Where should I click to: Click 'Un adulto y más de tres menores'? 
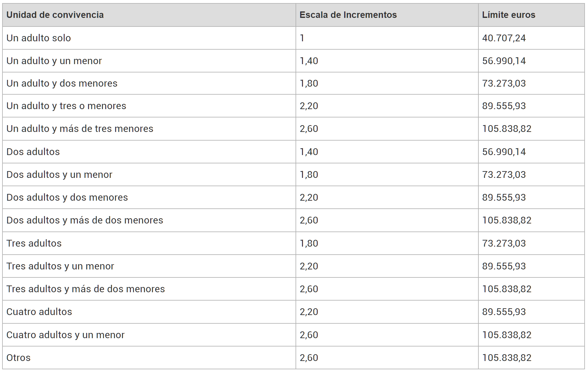point(80,129)
